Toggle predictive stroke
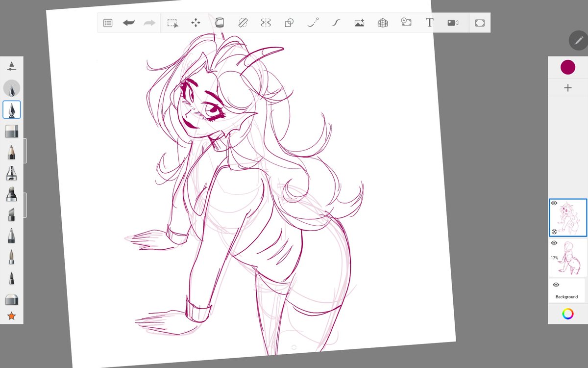 313,23
